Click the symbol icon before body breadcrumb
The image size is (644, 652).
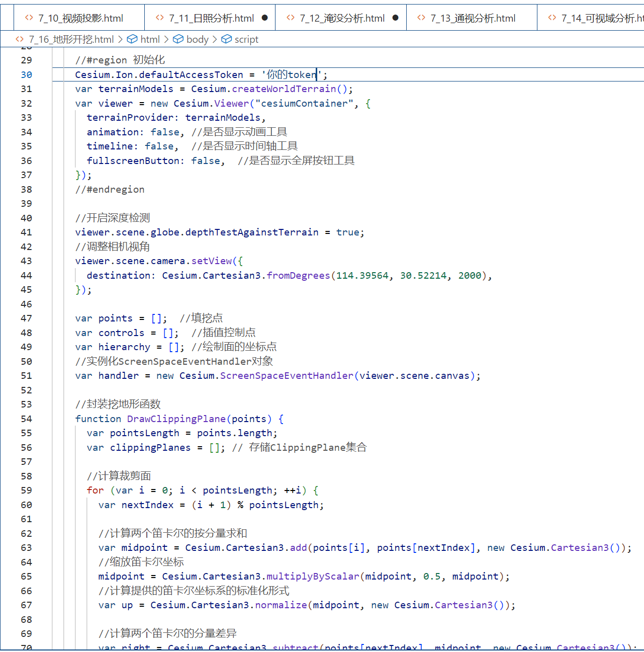[x=178, y=39]
